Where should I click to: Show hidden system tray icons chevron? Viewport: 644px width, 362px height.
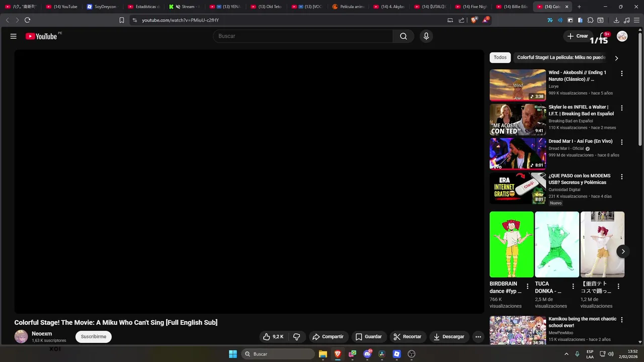(566, 354)
